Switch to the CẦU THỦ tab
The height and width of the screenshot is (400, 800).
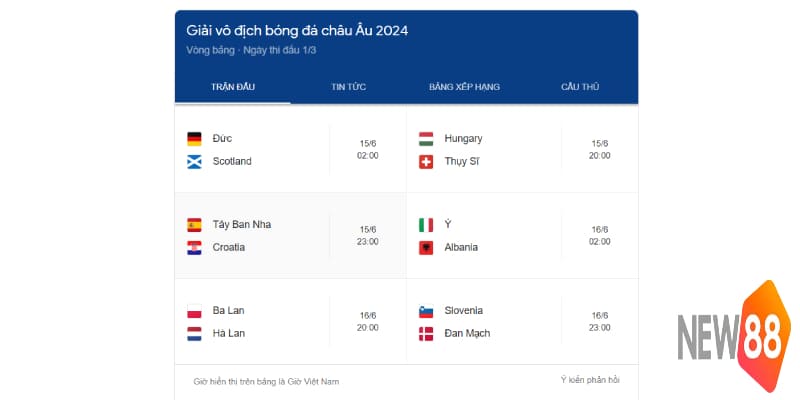coord(580,87)
